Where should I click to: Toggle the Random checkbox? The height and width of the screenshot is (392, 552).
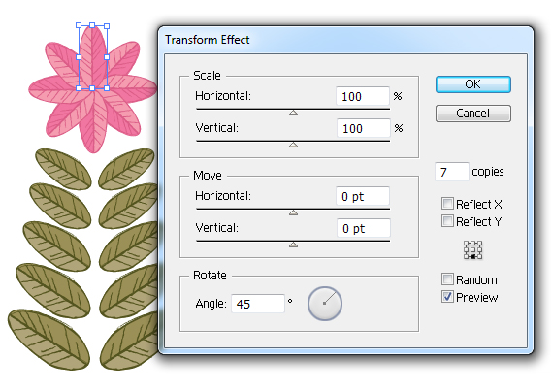point(447,278)
